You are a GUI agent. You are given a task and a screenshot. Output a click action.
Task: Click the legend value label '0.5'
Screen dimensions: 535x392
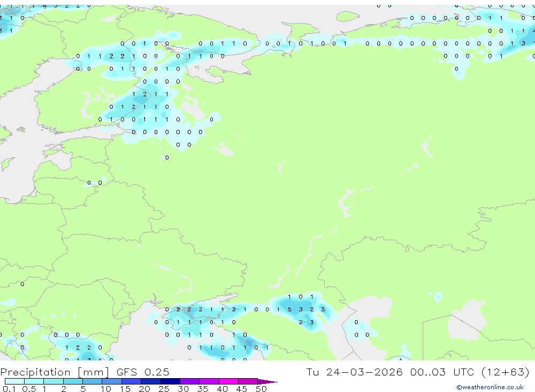click(29, 389)
